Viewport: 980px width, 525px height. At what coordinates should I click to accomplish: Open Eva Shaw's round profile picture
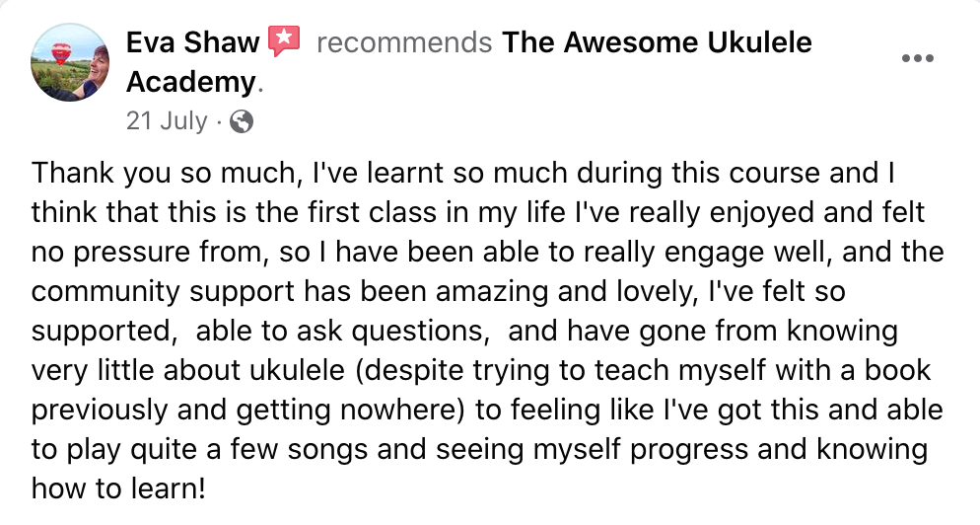click(x=69, y=62)
